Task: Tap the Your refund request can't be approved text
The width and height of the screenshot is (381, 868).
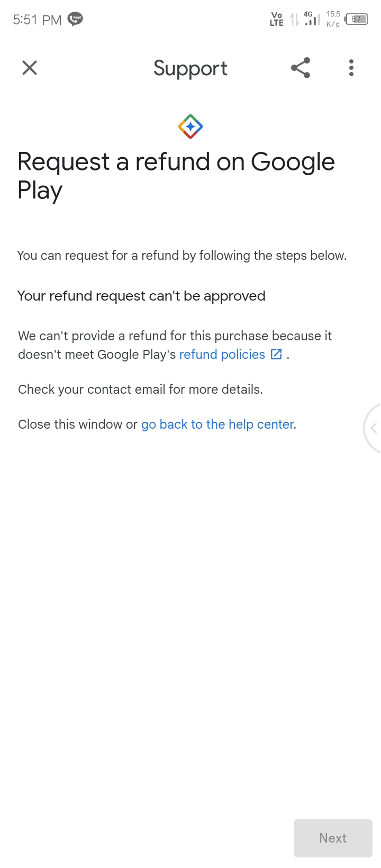Action: point(141,296)
